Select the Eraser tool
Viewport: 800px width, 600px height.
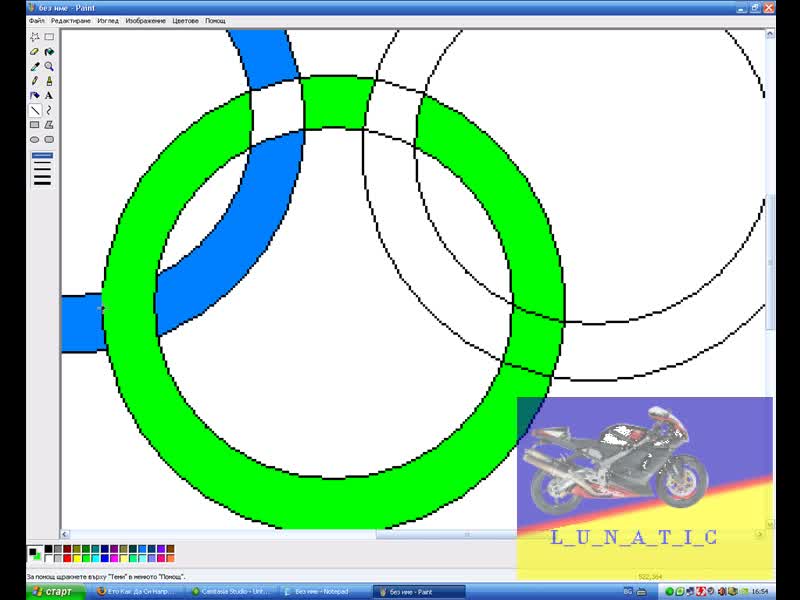pos(35,52)
